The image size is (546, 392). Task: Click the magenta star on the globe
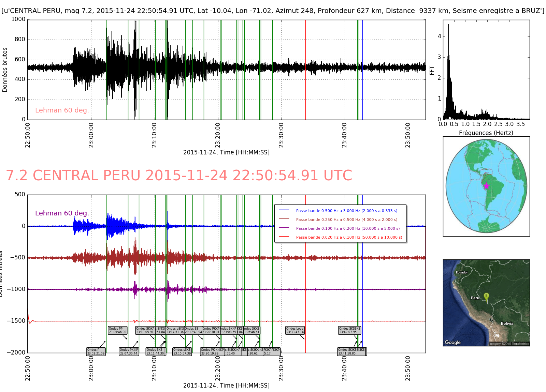click(486, 186)
